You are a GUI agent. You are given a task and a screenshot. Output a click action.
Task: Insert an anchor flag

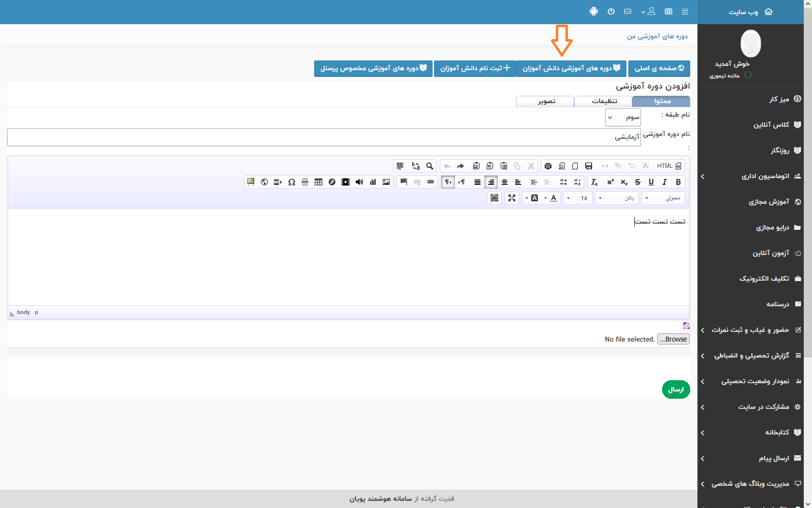point(404,182)
